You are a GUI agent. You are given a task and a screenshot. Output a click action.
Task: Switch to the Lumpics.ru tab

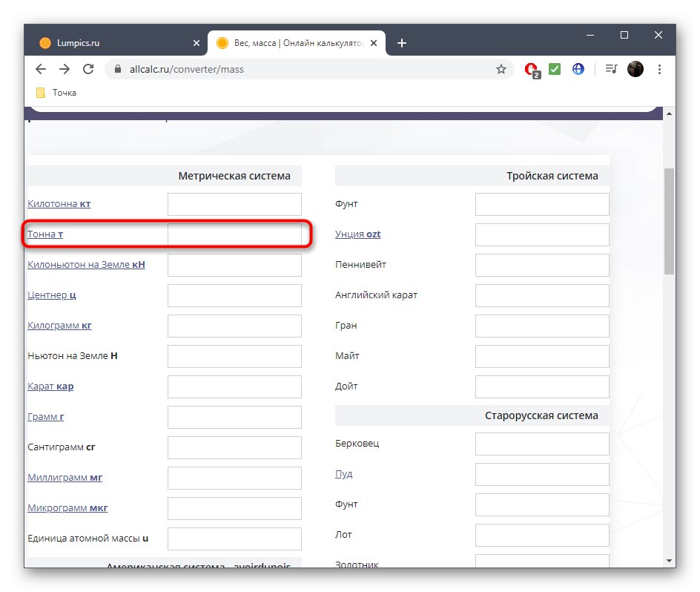[116, 43]
